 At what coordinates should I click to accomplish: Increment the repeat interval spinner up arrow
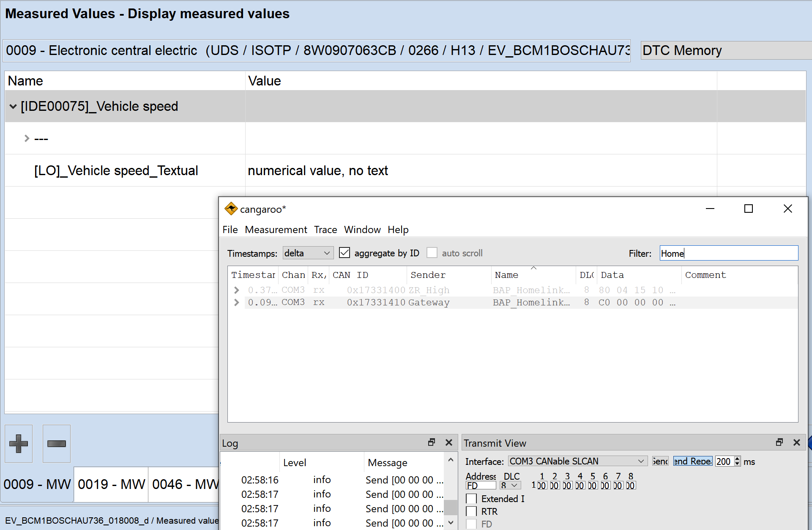[737, 459]
